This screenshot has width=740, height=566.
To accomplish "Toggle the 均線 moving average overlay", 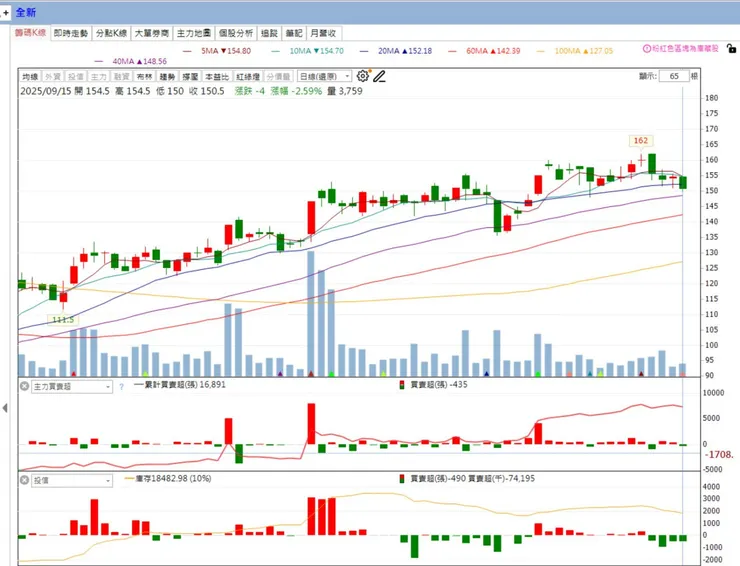I will pos(30,76).
